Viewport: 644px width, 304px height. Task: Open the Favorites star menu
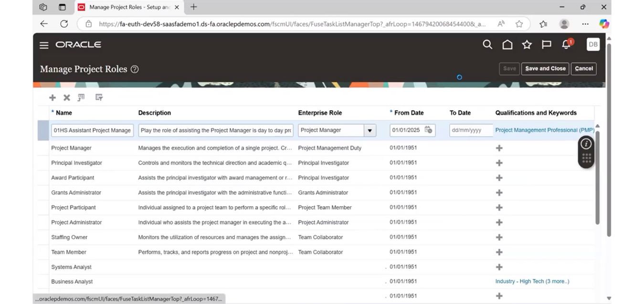click(527, 44)
